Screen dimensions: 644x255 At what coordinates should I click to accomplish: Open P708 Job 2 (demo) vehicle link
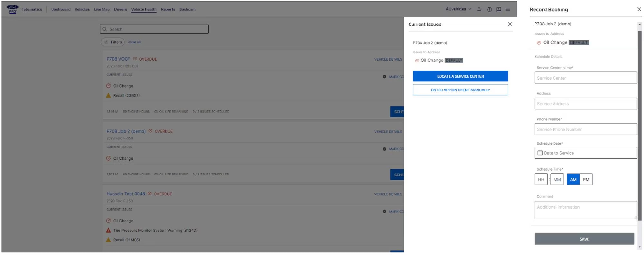pos(126,131)
